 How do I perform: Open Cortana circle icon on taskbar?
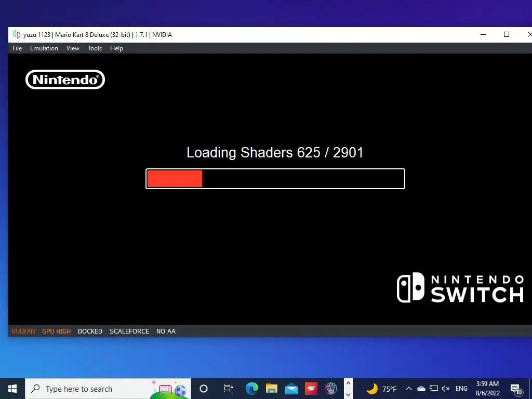click(x=204, y=389)
